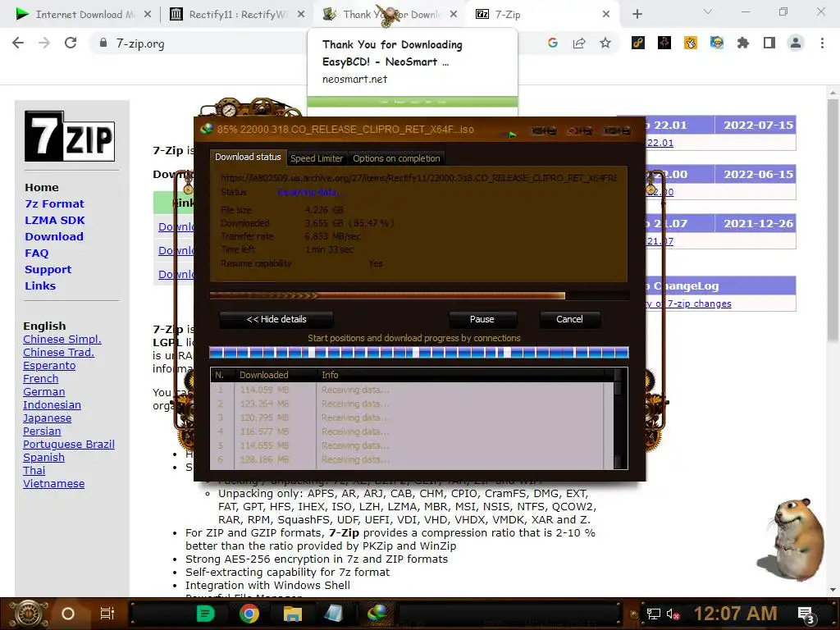Viewport: 840px width, 630px height.
Task: Open the 7z Format sidebar link
Action: [55, 203]
